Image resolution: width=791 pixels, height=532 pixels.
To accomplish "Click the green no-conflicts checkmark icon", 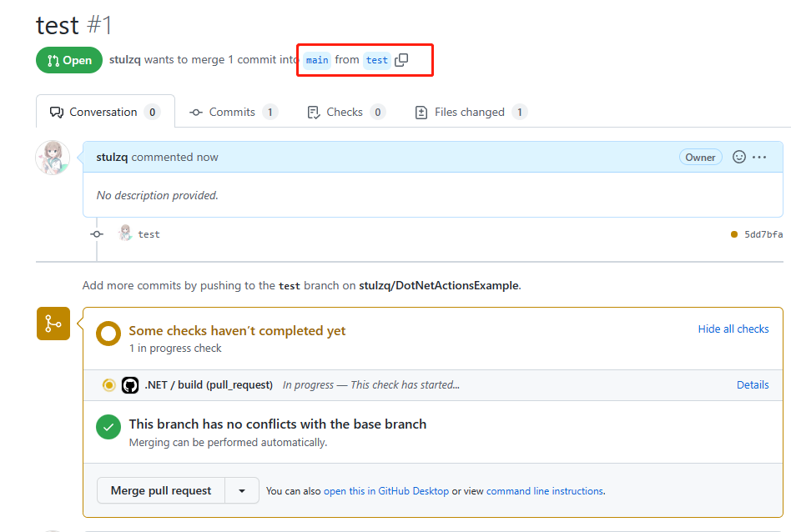I will (108, 428).
